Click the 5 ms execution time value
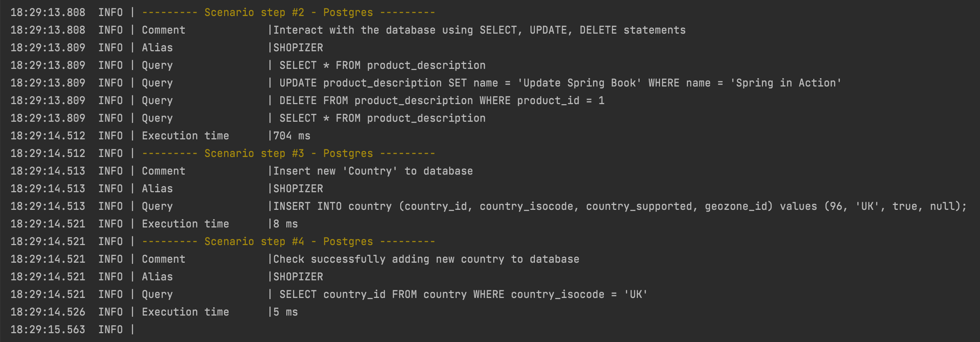This screenshot has width=980, height=342. 285,312
